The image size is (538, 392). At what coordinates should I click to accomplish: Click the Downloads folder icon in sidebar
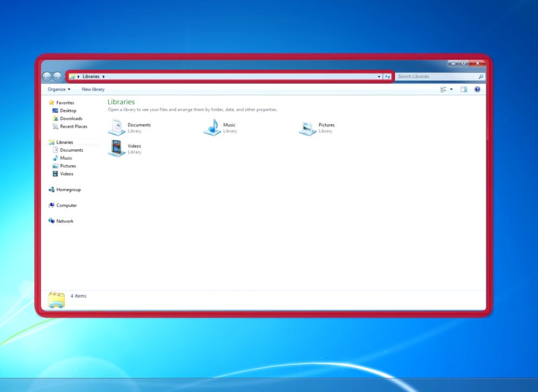[55, 119]
